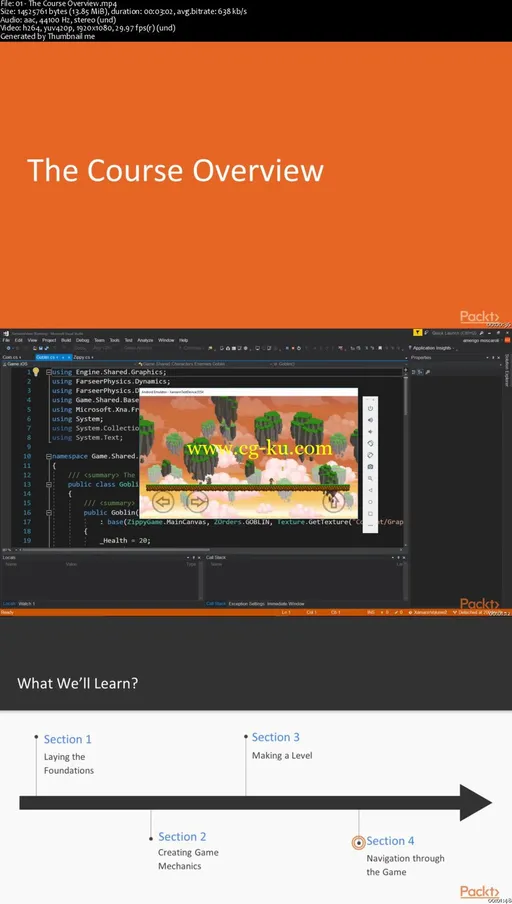Open the Project menu

tap(49, 340)
